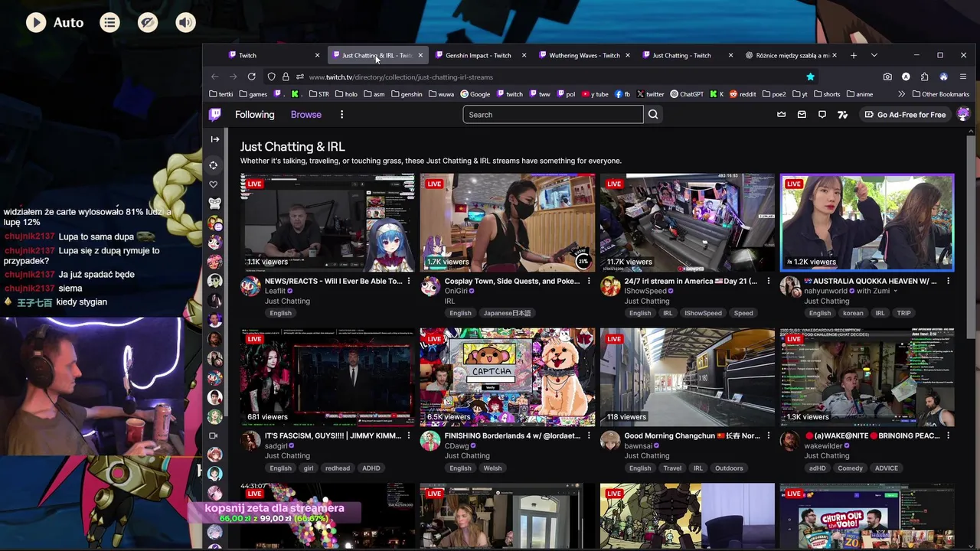This screenshot has height=551, width=980.
Task: Open the user avatar menu on Twitch
Action: pos(963,115)
